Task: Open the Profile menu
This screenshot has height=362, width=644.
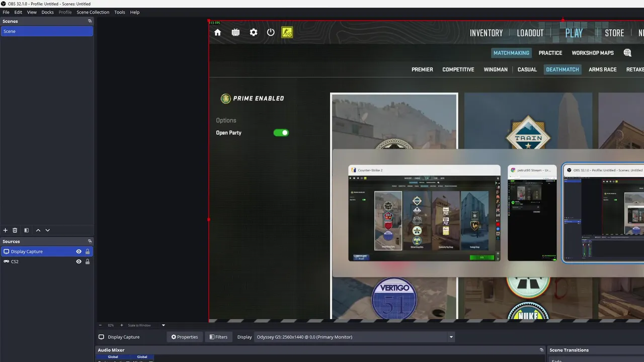Action: click(65, 12)
